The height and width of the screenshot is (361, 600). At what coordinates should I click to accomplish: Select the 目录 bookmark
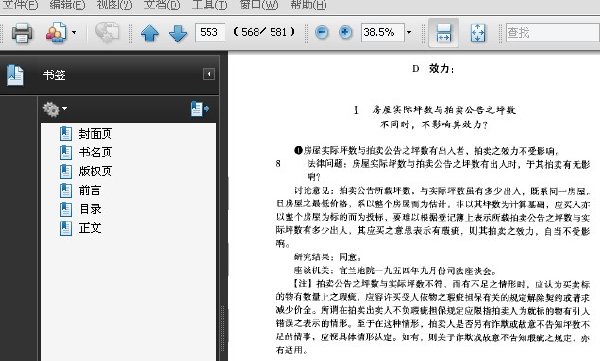pos(90,209)
